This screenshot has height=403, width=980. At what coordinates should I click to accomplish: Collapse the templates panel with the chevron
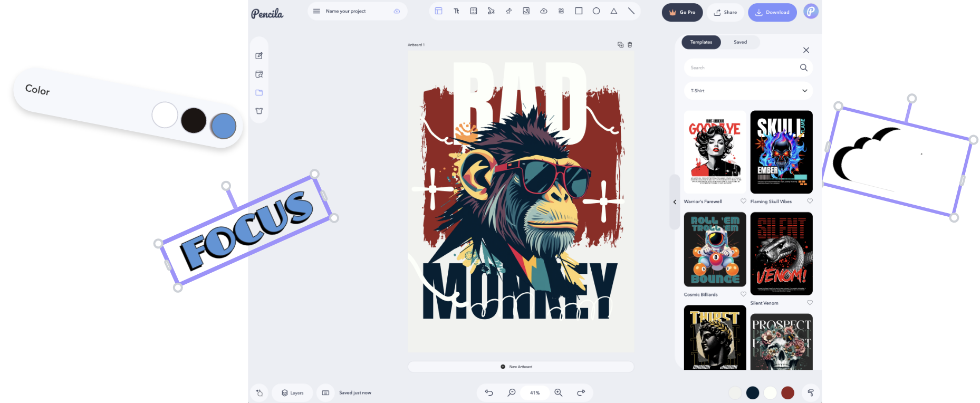click(x=675, y=202)
